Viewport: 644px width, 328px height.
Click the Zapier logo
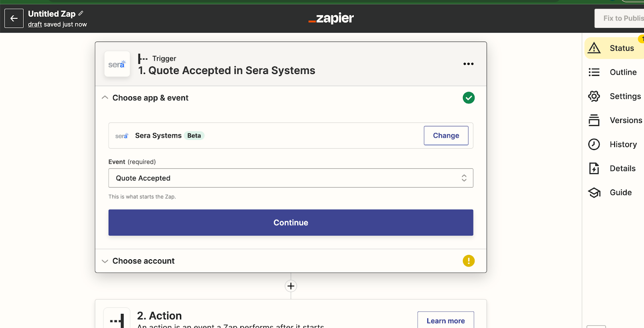(x=331, y=18)
